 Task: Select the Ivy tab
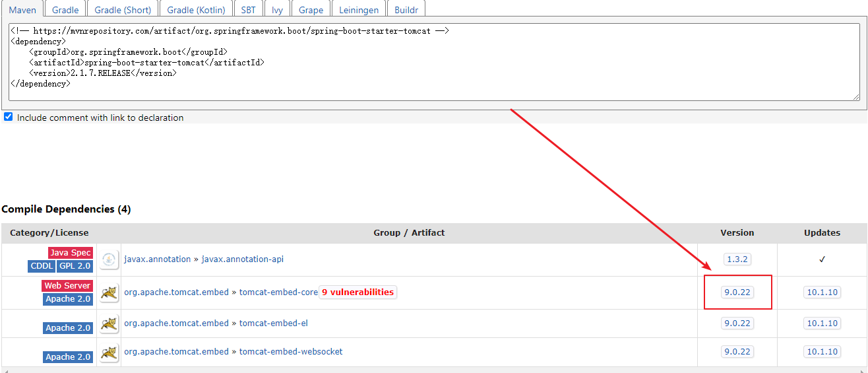pos(277,9)
